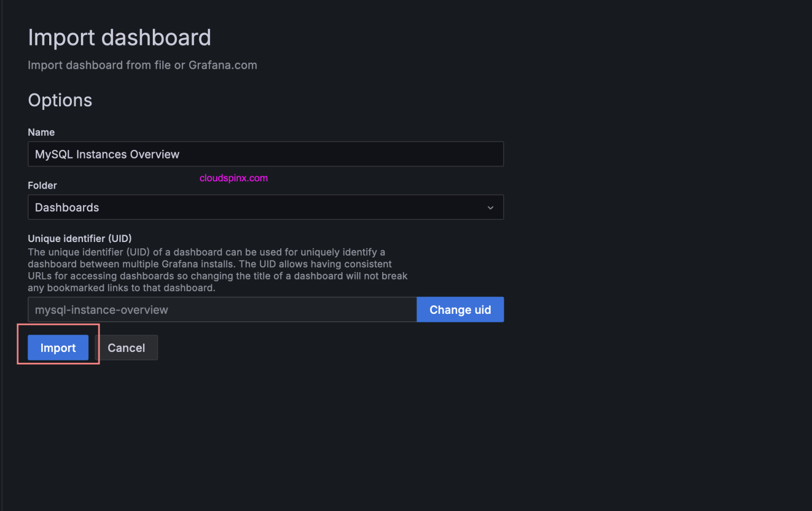Choose a different folder from the Dashboards dropdown

(265, 207)
